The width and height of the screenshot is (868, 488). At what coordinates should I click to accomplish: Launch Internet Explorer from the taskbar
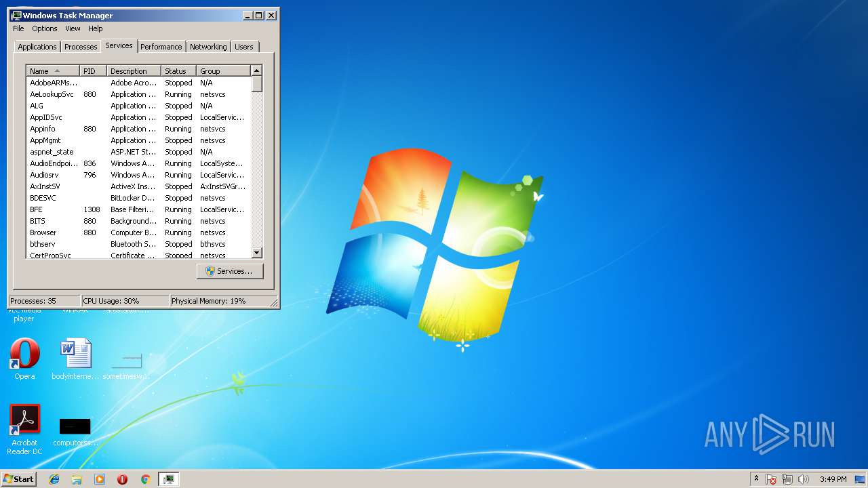point(54,479)
